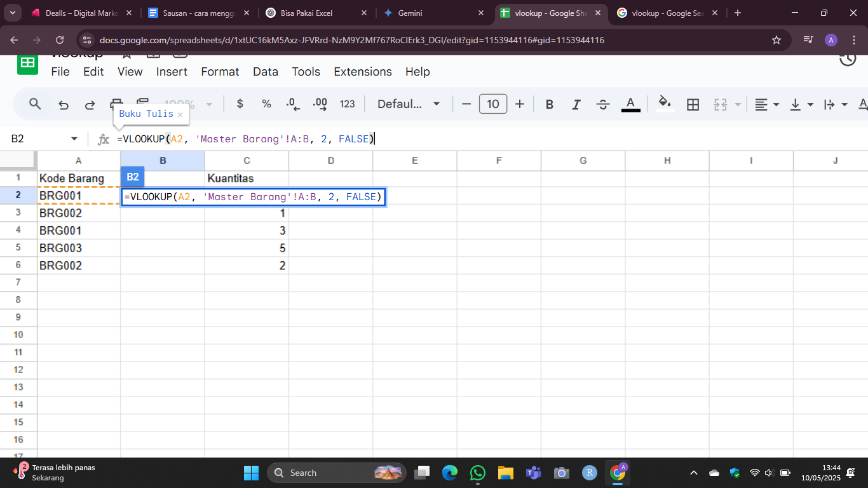Undo the last action in Sheets
Screen dimensions: 868x488
point(64,104)
